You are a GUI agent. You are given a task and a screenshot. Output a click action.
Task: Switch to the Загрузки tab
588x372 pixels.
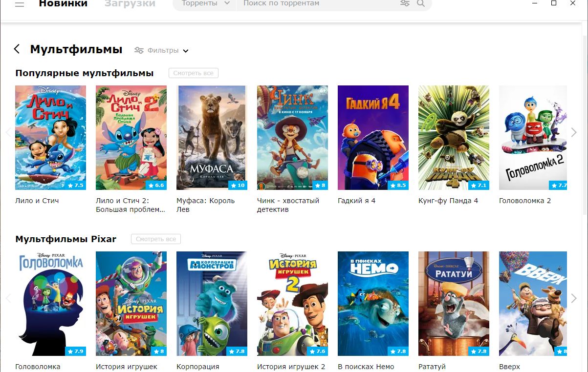[130, 4]
